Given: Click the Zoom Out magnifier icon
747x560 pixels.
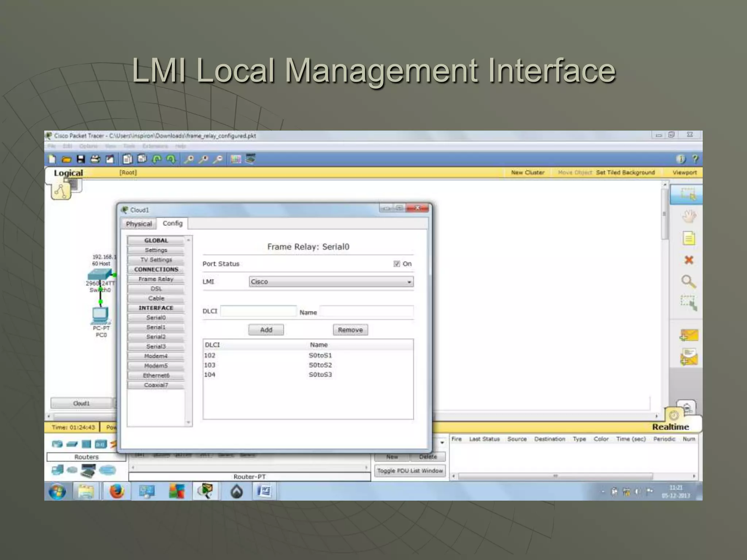Looking at the screenshot, I should 218,159.
